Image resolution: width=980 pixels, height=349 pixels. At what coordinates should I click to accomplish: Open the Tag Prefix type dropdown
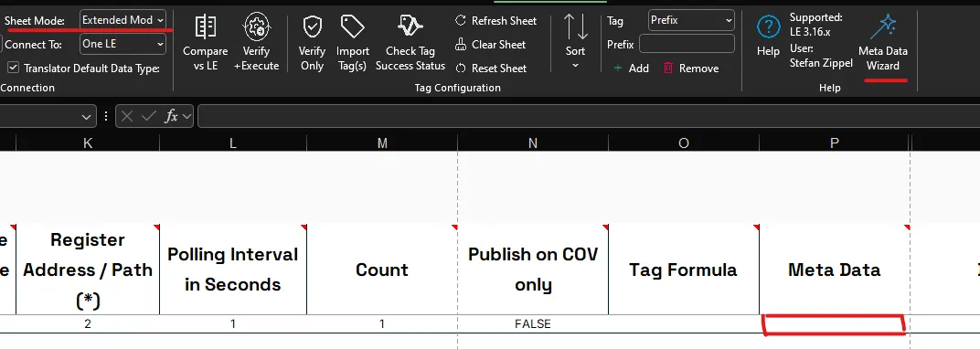tap(691, 20)
